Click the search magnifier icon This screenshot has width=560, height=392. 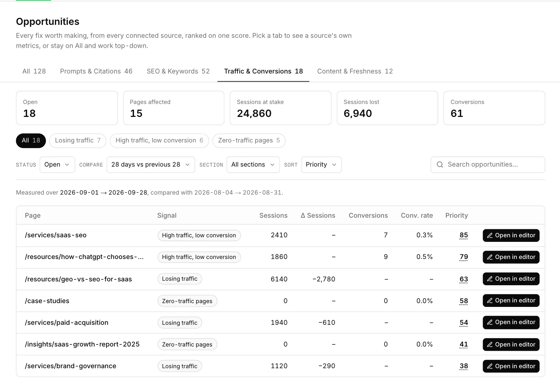pos(440,164)
